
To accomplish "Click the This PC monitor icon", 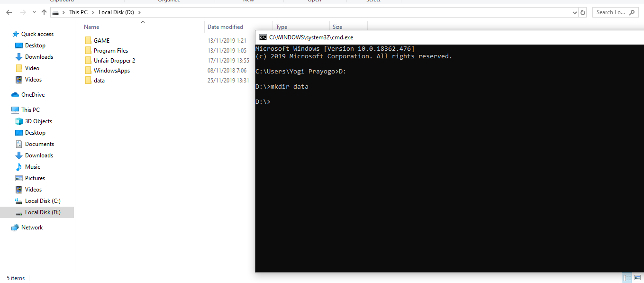I will coord(15,110).
